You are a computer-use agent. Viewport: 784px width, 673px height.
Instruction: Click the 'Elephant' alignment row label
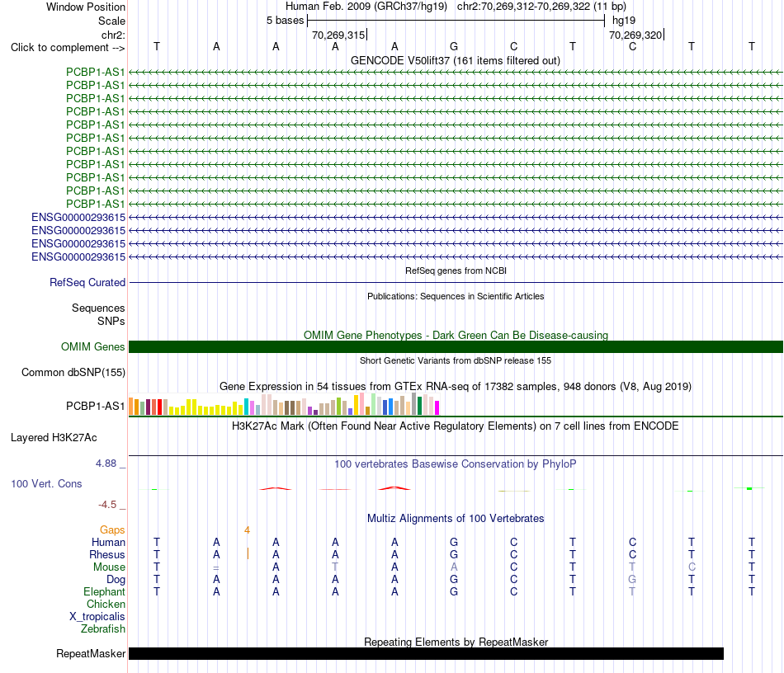tap(104, 592)
